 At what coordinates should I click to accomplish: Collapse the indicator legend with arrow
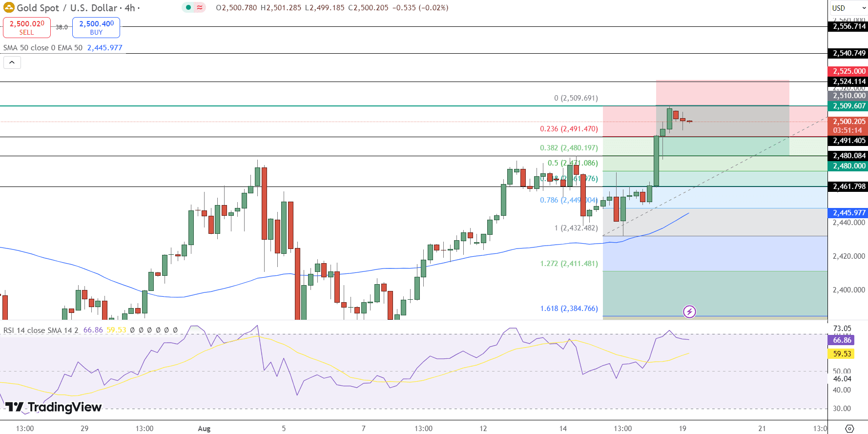[x=12, y=62]
